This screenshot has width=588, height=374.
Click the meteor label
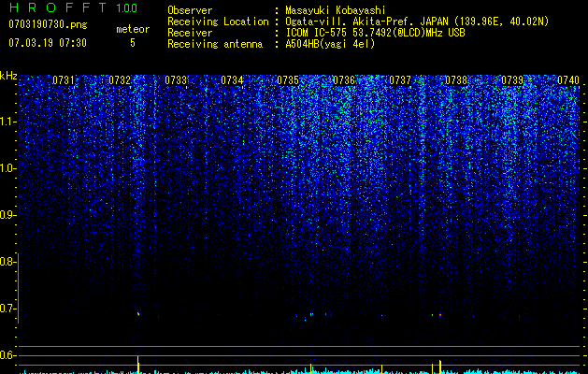coord(133,29)
